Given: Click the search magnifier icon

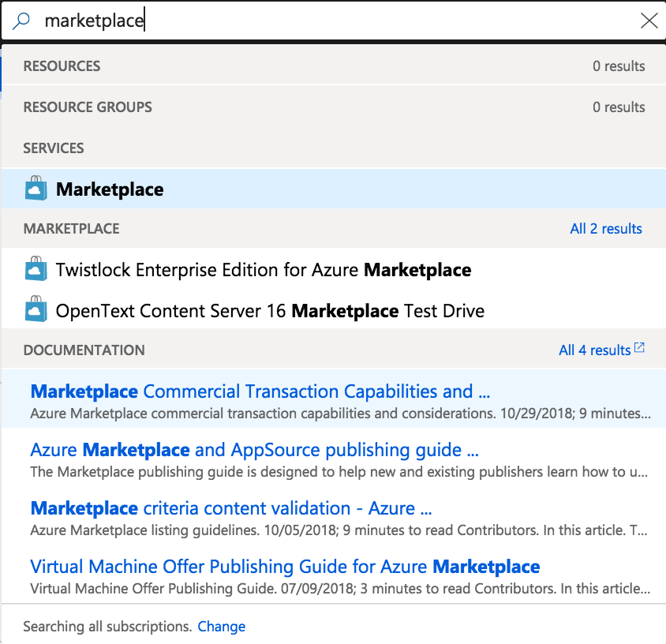Looking at the screenshot, I should point(21,21).
